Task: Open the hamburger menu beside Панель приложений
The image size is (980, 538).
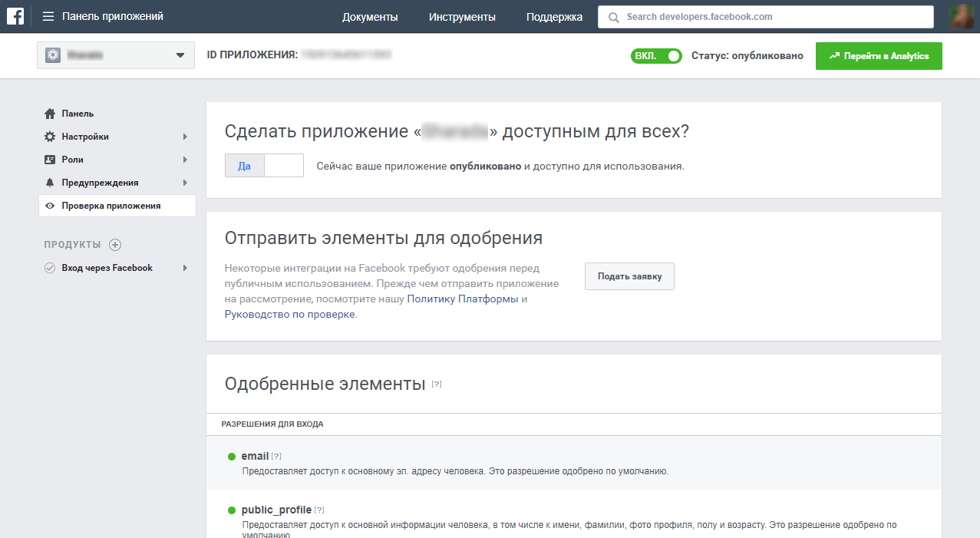Action: pyautogui.click(x=48, y=16)
